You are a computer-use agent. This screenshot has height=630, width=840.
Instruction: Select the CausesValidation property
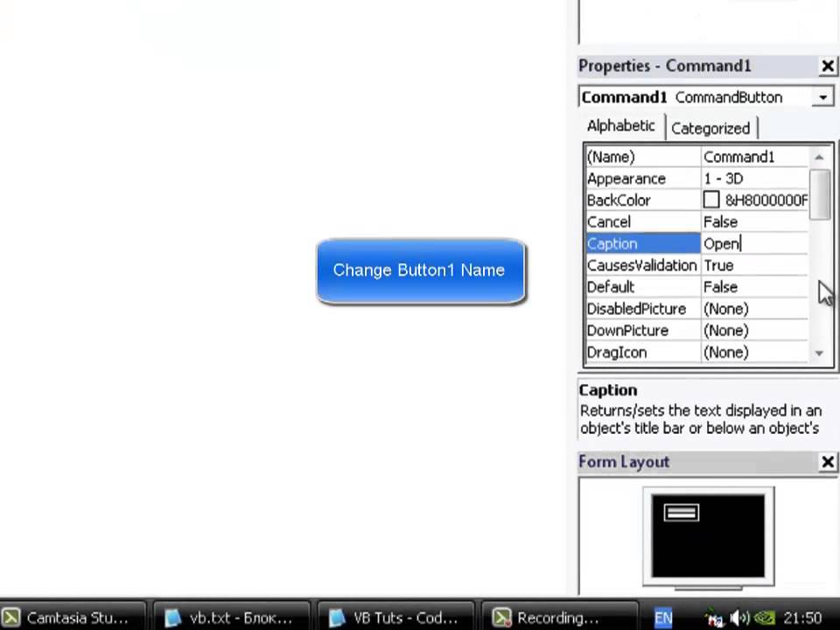click(643, 265)
